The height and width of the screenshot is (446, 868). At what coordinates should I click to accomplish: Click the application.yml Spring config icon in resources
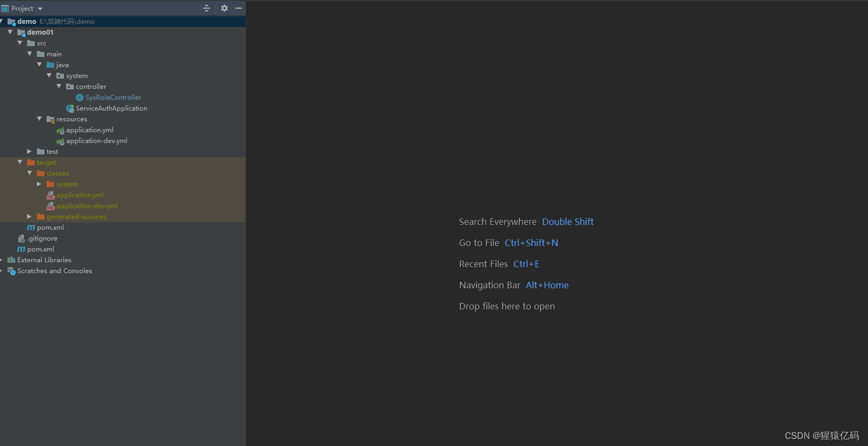click(60, 130)
